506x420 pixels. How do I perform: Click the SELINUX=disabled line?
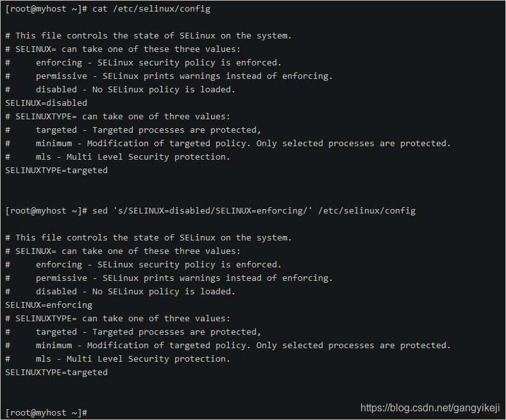pyautogui.click(x=46, y=103)
